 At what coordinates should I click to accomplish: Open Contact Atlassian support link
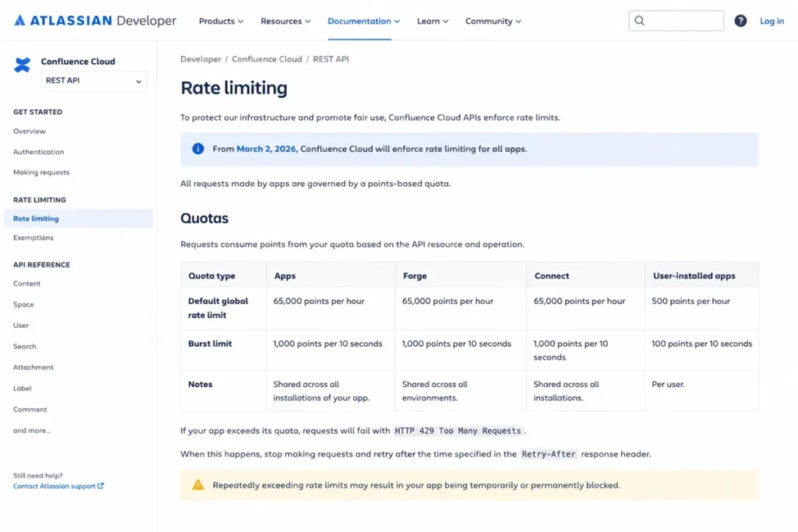click(55, 486)
